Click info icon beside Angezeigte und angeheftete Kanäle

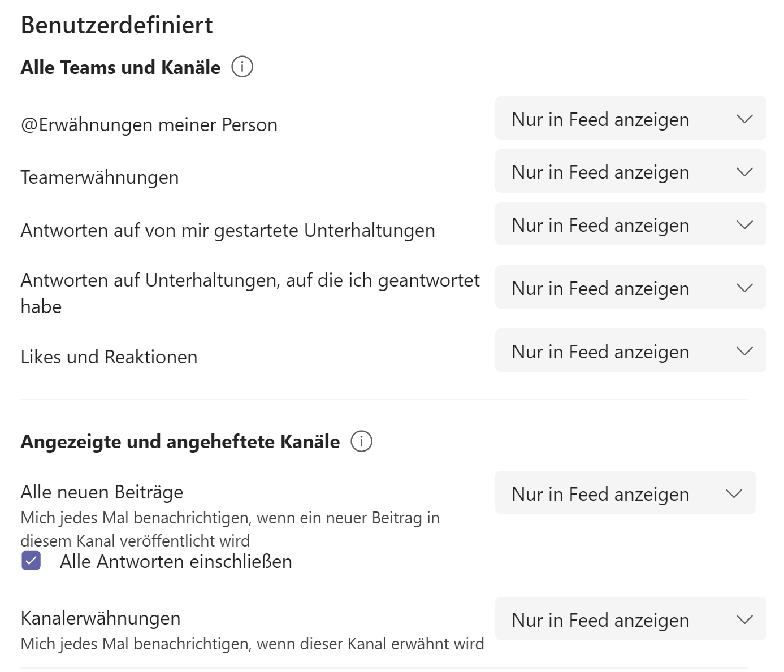pos(361,441)
